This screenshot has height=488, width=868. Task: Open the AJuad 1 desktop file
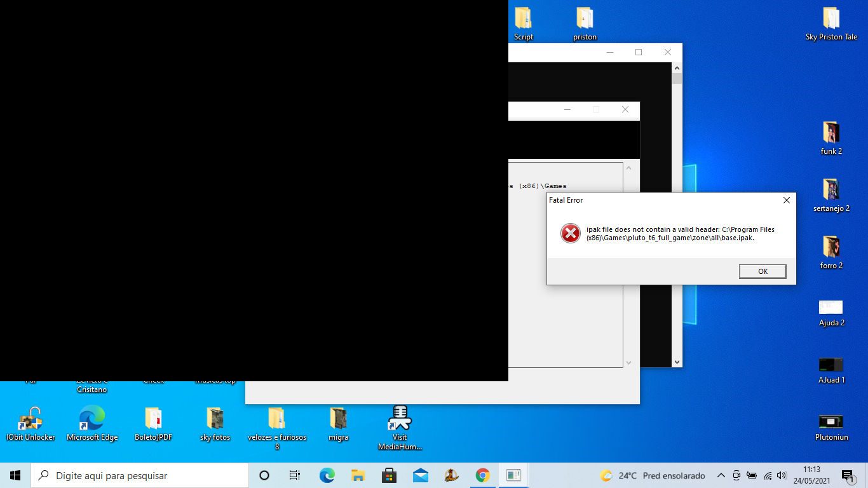(x=831, y=370)
